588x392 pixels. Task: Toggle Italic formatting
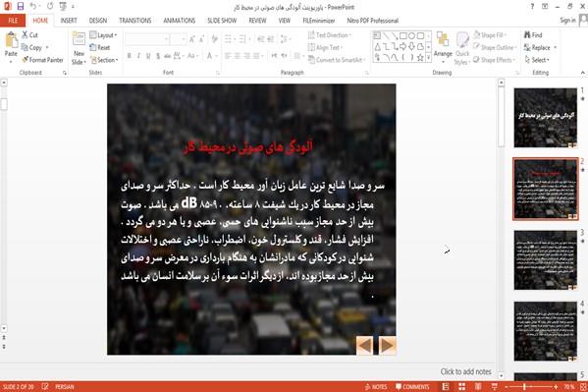[x=138, y=56]
